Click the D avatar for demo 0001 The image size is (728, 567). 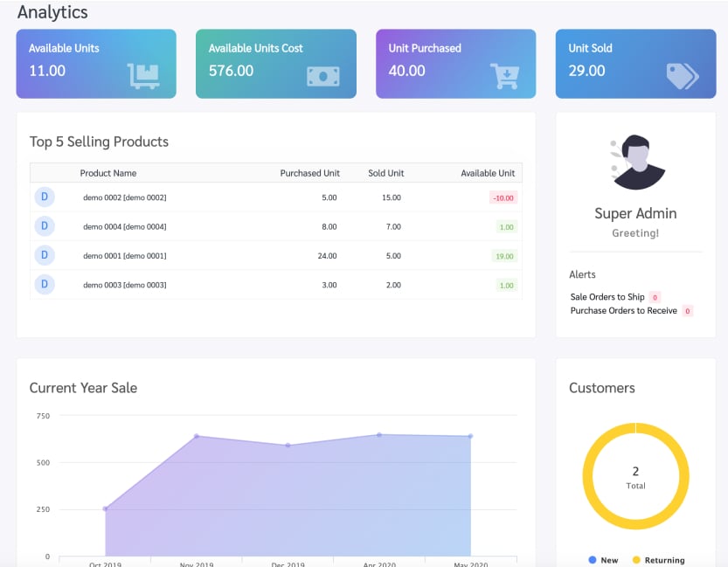45,256
